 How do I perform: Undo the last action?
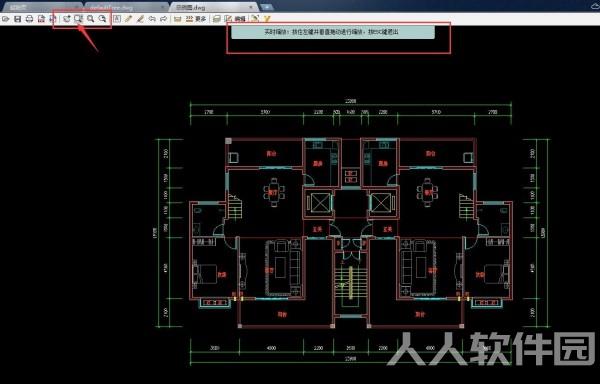pyautogui.click(x=152, y=19)
